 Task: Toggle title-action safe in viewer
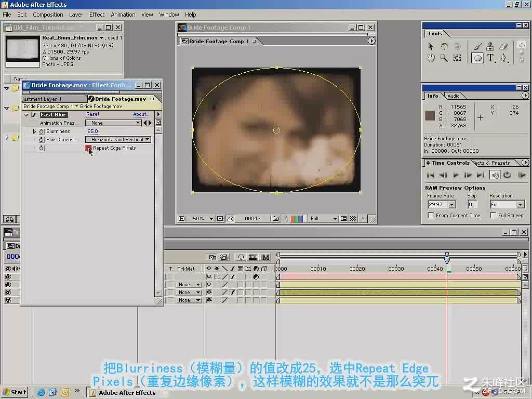220,219
